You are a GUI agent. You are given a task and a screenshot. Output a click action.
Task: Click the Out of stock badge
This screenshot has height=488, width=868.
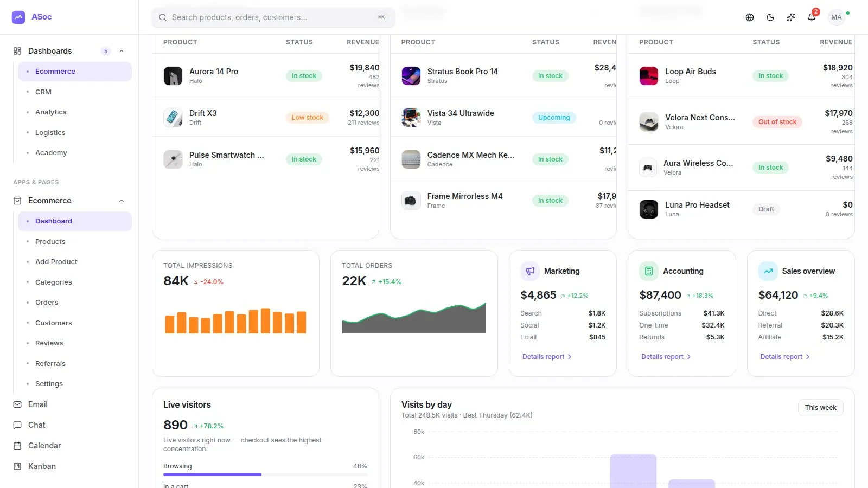[x=777, y=122]
